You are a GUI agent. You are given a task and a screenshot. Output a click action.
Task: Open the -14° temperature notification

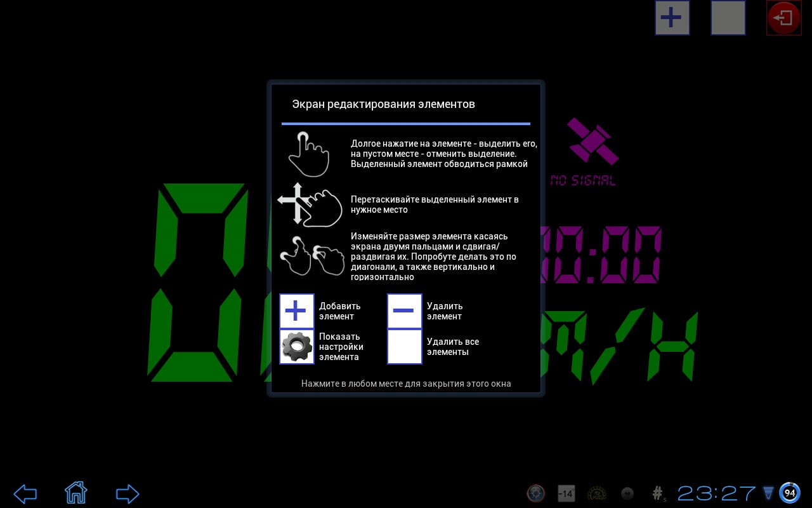pyautogui.click(x=566, y=493)
